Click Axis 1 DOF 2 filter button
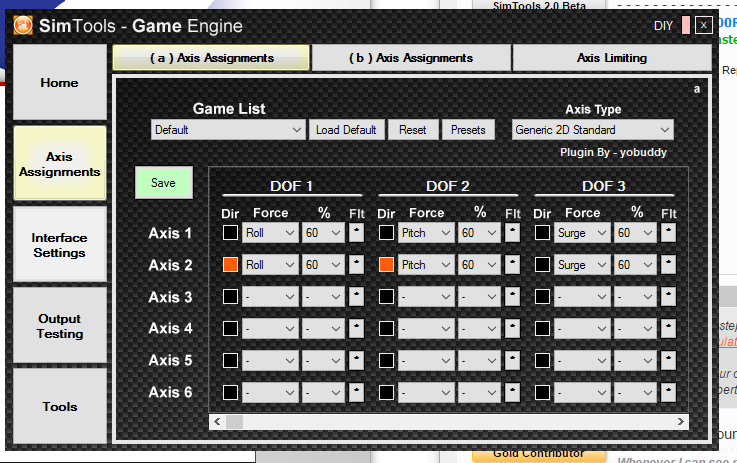Image resolution: width=737 pixels, height=463 pixels. [512, 233]
